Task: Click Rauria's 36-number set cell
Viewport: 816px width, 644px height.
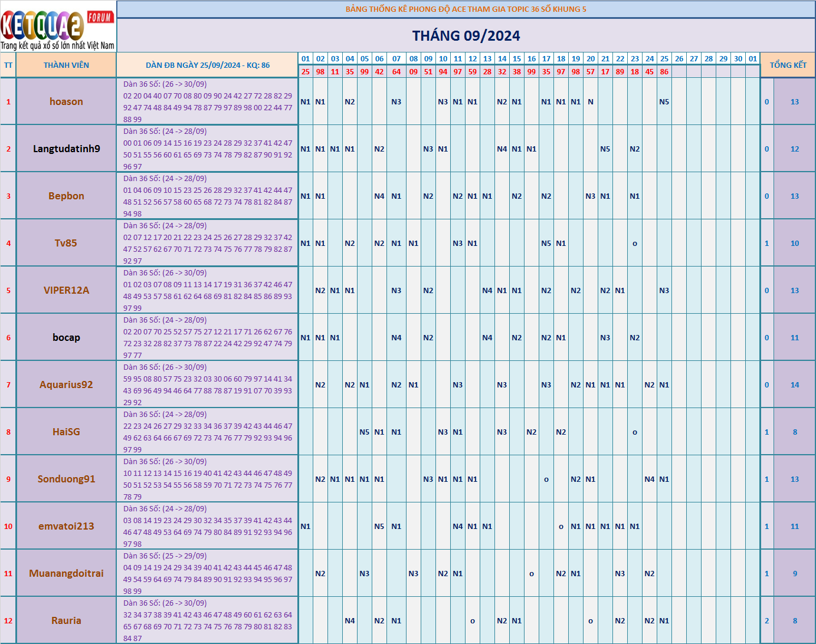Action: [x=207, y=620]
